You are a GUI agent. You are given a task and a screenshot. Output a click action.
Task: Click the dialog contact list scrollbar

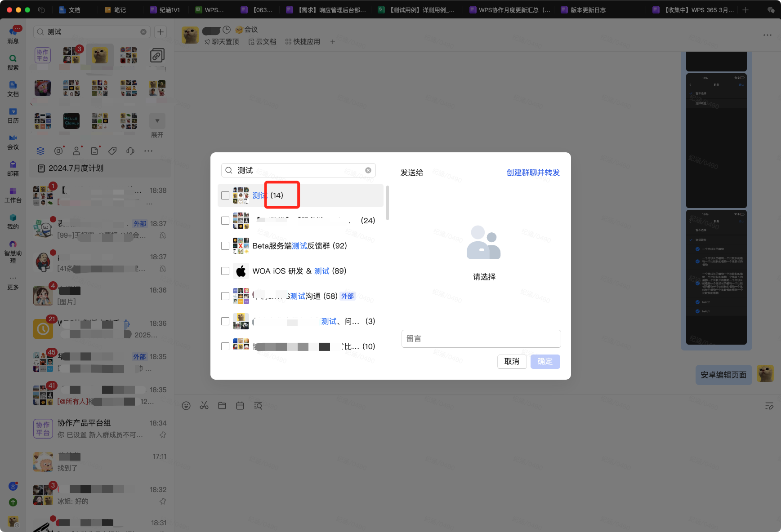[x=387, y=202]
